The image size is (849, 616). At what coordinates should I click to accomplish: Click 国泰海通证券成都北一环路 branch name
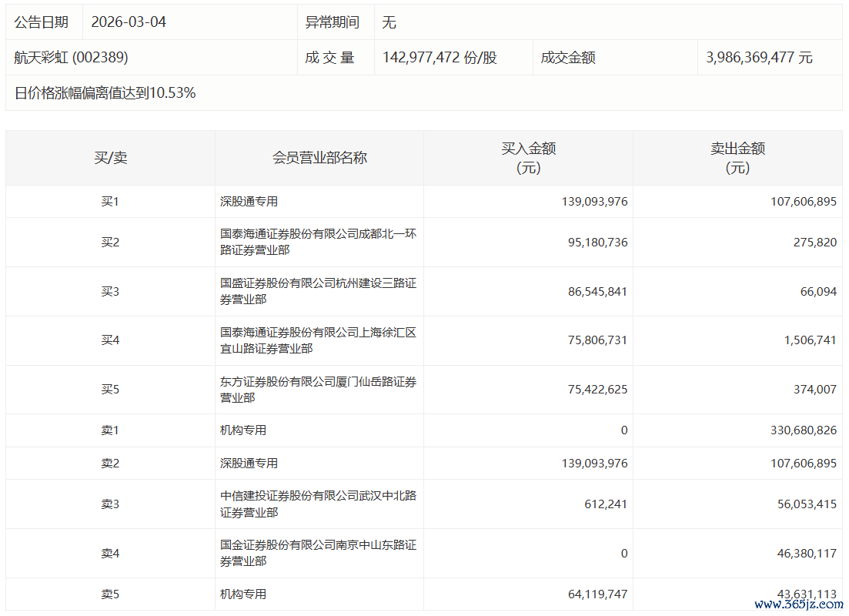pos(319,243)
